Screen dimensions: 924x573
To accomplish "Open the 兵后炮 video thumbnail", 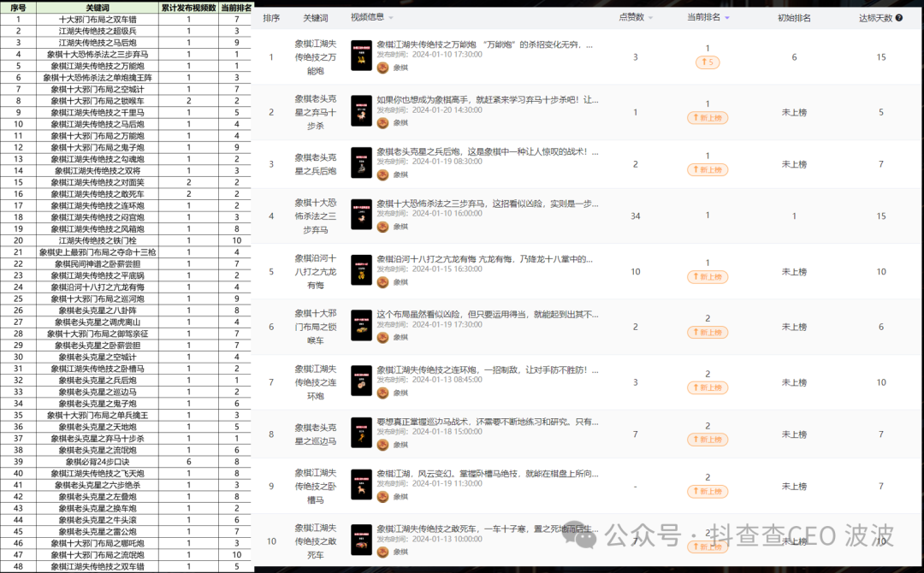I will point(361,162).
